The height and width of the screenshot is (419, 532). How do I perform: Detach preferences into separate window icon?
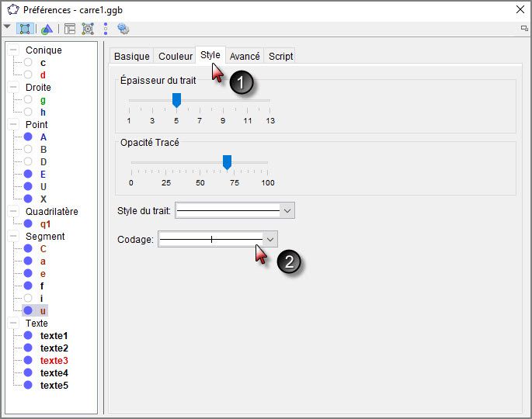524,28
